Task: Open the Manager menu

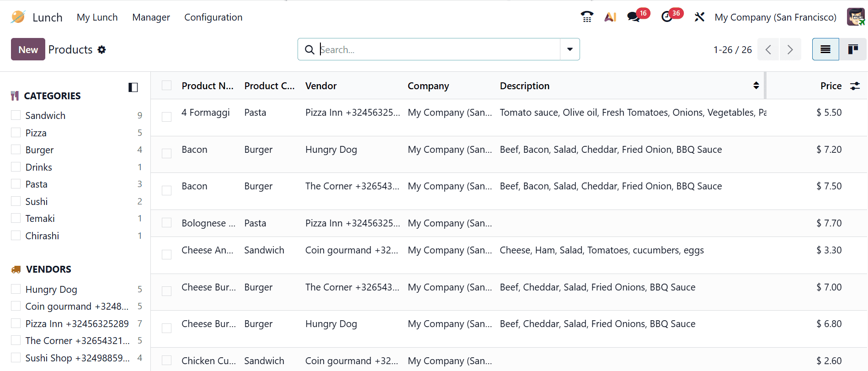Action: pos(151,17)
